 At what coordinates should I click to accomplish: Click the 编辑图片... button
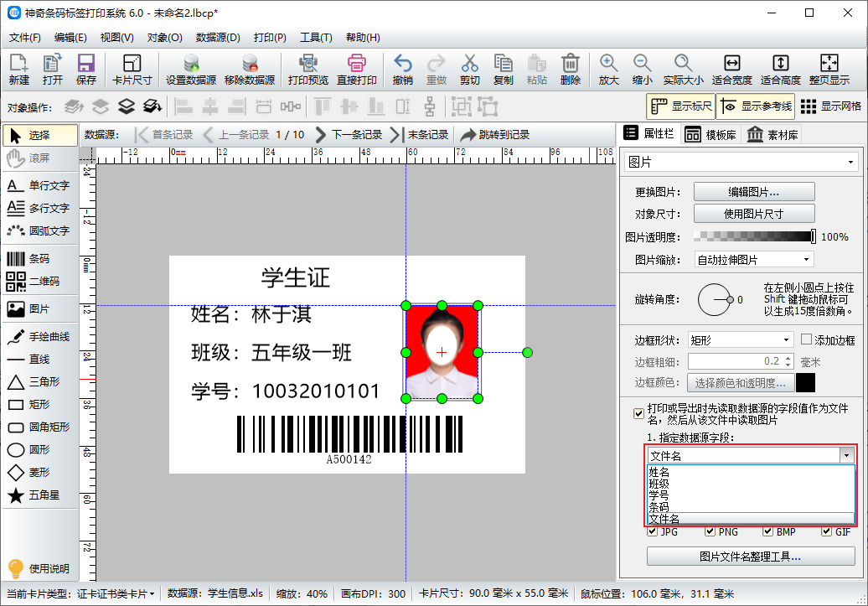tap(754, 192)
